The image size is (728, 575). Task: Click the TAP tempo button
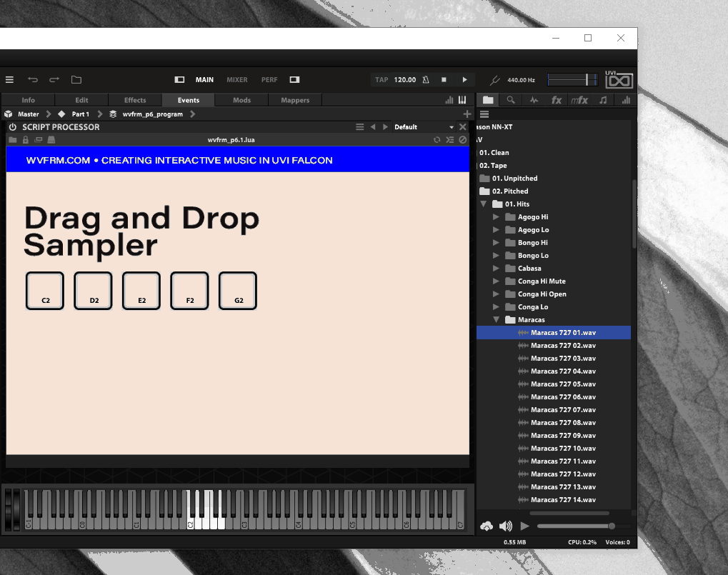(382, 80)
